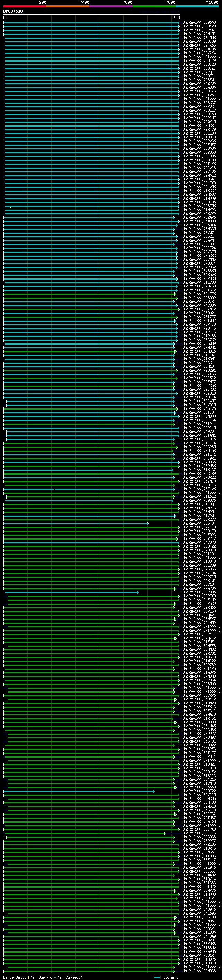
Task: Select hit label UniRef100_B4D8E8
Action: point(199,550)
